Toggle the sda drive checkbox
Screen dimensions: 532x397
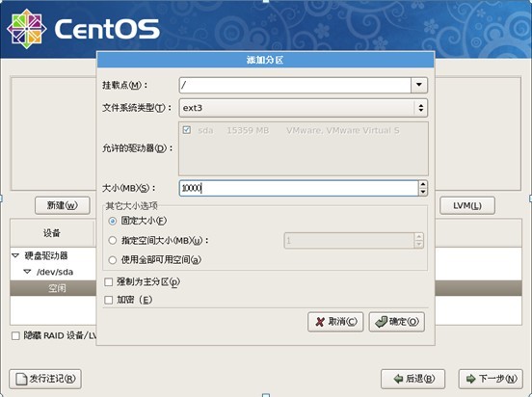[187, 130]
